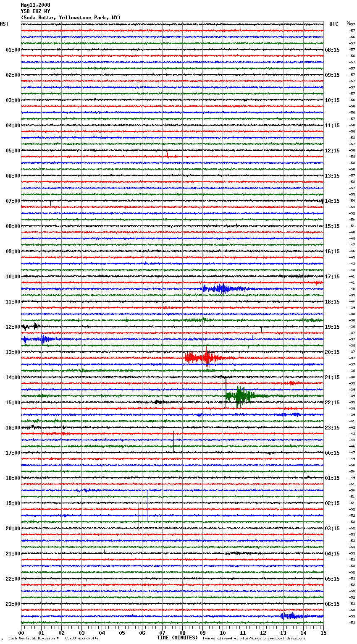This screenshot has width=357, height=644.
Task: Select the 23:00 MST time label
Action: tap(13, 604)
